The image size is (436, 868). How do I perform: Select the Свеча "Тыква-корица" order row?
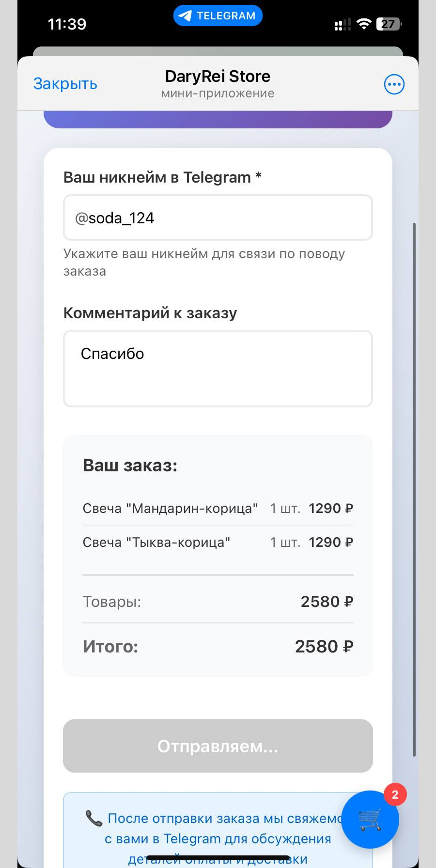click(218, 542)
